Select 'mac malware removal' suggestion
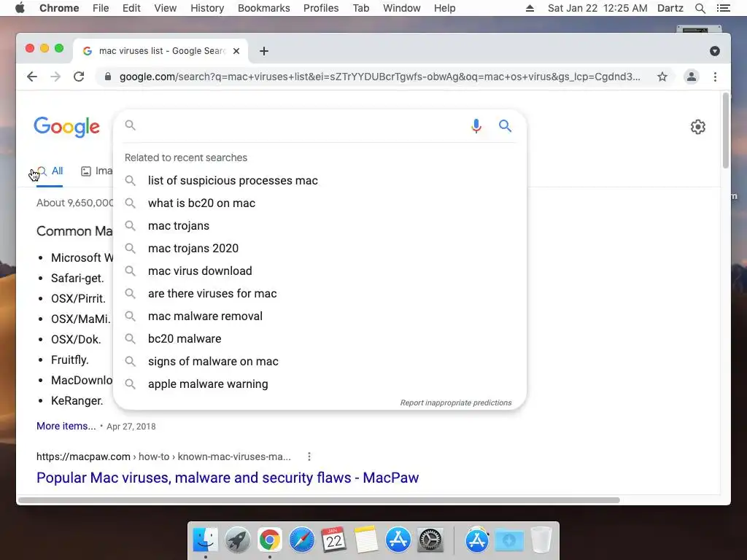 (320, 316)
